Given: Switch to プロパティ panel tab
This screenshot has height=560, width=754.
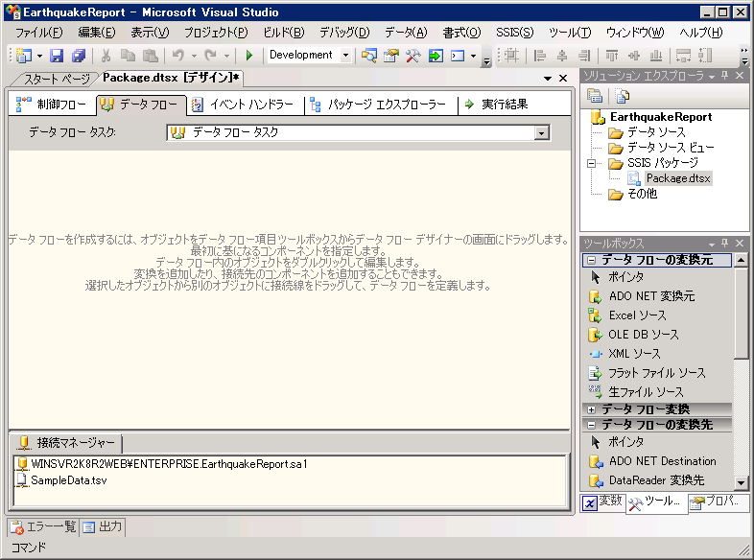Looking at the screenshot, I should pyautogui.click(x=718, y=502).
